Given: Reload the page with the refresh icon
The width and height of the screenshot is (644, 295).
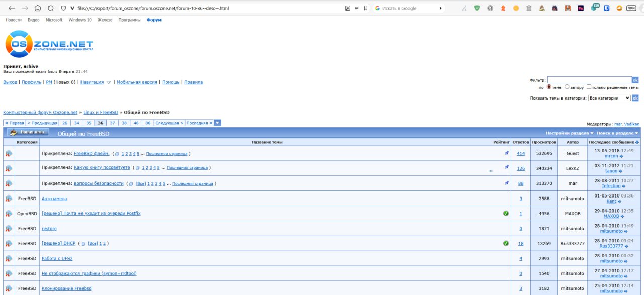Looking at the screenshot, I should [50, 8].
